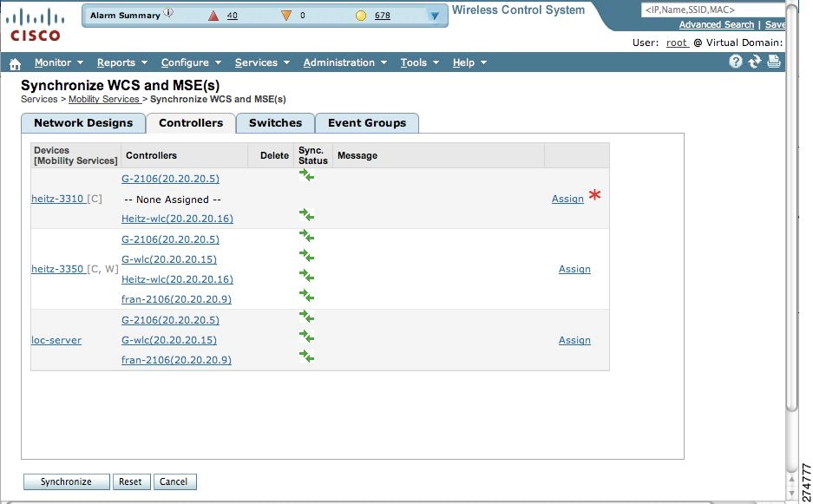This screenshot has height=504, width=813.
Task: Open the help question mark icon
Action: [x=735, y=62]
